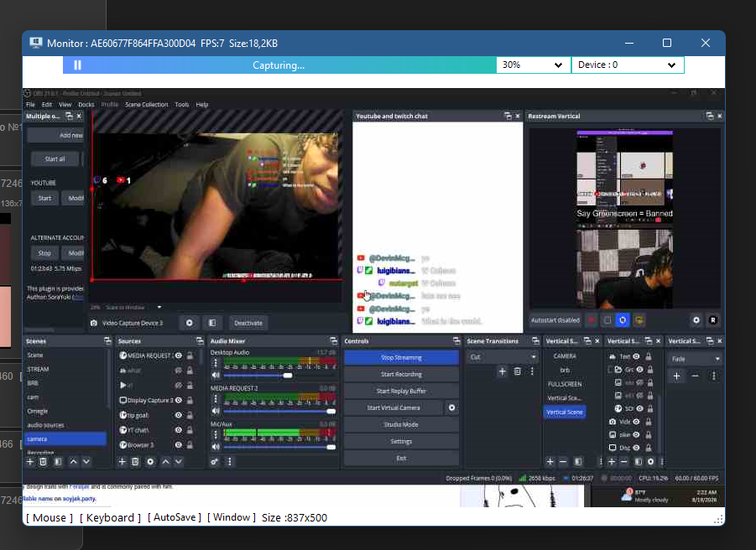Open the Docks menu in OBS
This screenshot has height=550, width=756.
coord(86,105)
